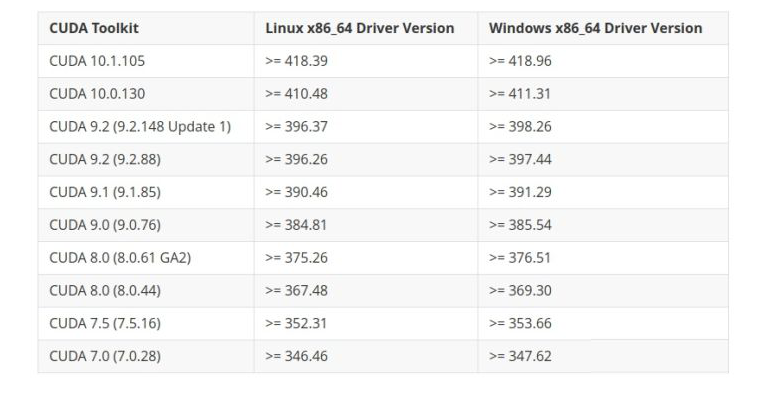
Task: Select the Windows driver value >= 418.96
Action: pos(520,61)
